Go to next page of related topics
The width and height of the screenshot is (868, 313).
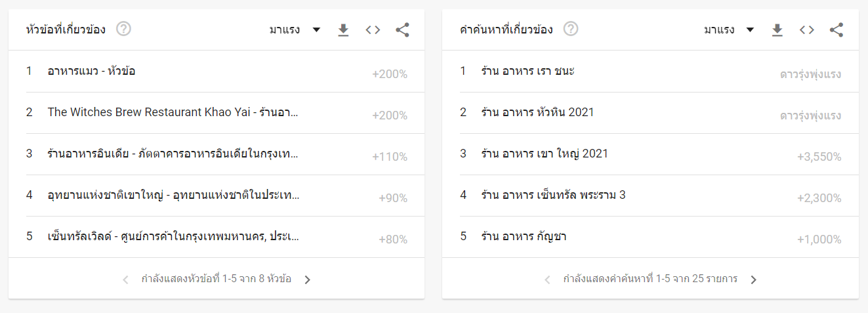(307, 280)
